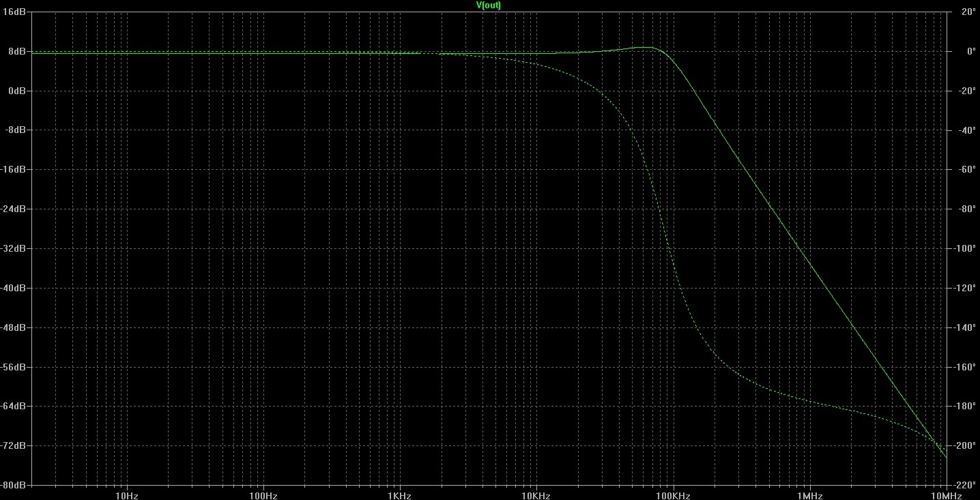Click the 20° phase axis label
The height and width of the screenshot is (500, 980).
point(968,12)
